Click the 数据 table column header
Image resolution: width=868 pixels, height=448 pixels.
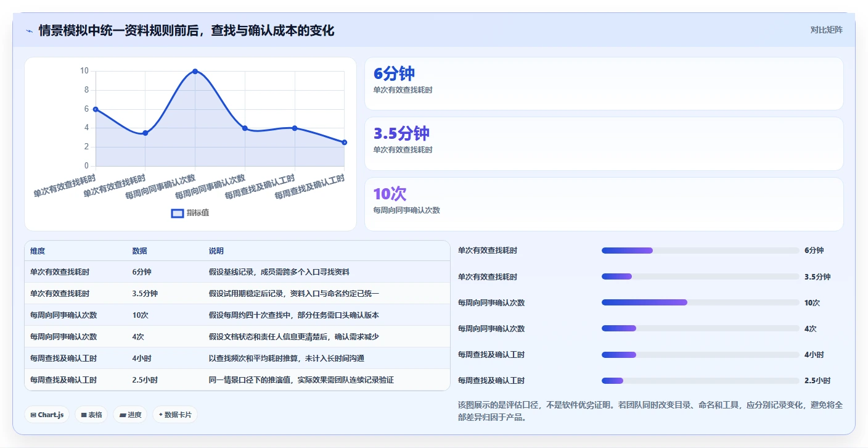point(139,251)
